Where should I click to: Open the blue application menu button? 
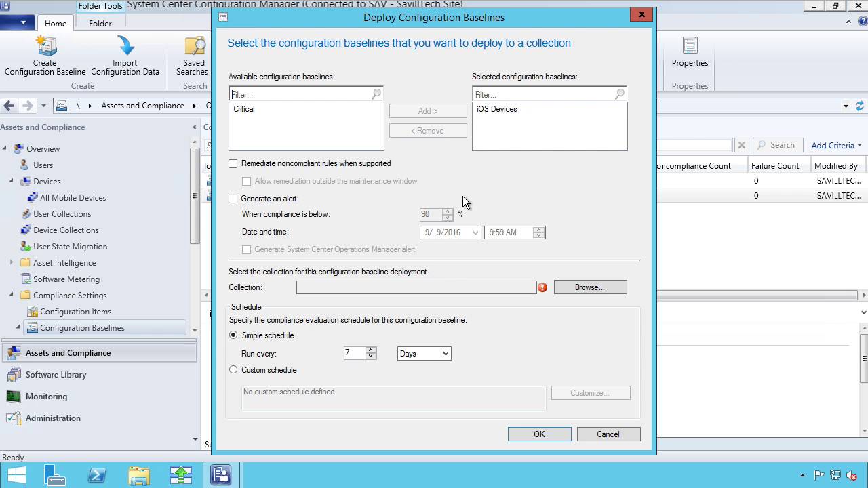pyautogui.click(x=18, y=22)
